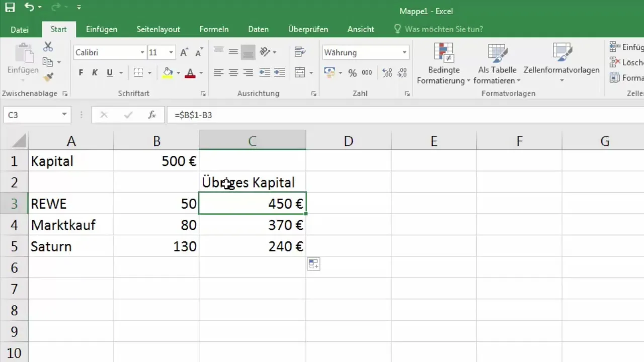
Task: Switch to the Seitenlayout tab
Action: [158, 30]
